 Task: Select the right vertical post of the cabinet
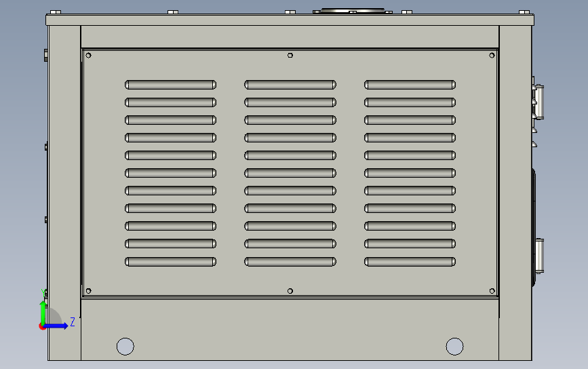point(515,193)
